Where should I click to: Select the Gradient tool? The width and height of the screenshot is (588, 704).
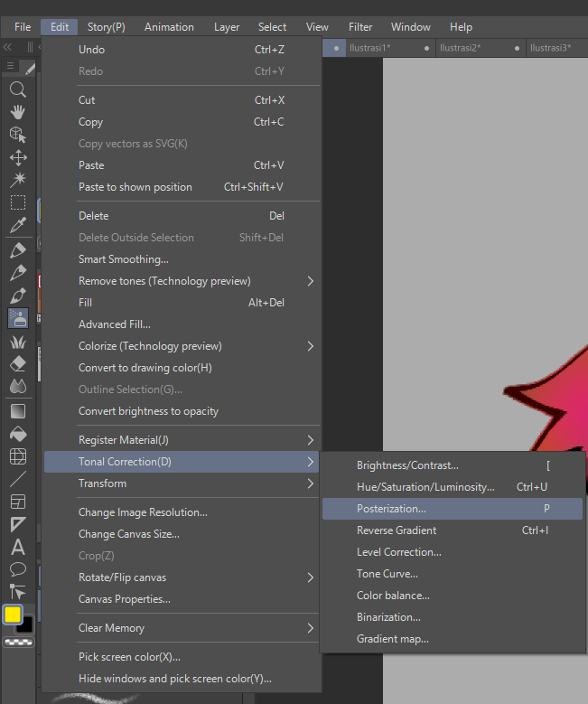tap(17, 411)
